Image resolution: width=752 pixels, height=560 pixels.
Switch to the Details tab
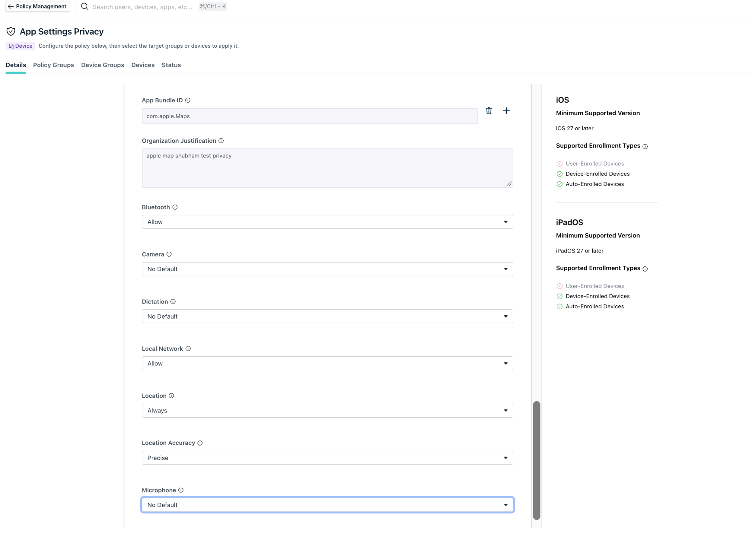[x=16, y=65]
